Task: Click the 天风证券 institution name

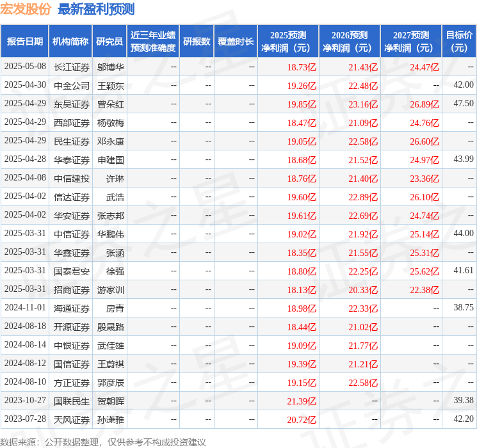Action: point(70,419)
